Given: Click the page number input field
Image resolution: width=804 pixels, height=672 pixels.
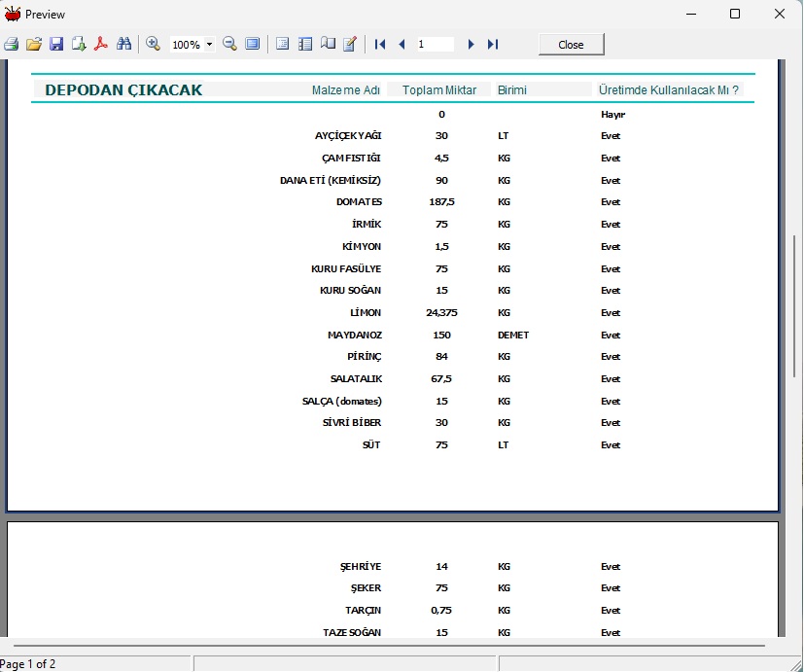Looking at the screenshot, I should [x=435, y=45].
